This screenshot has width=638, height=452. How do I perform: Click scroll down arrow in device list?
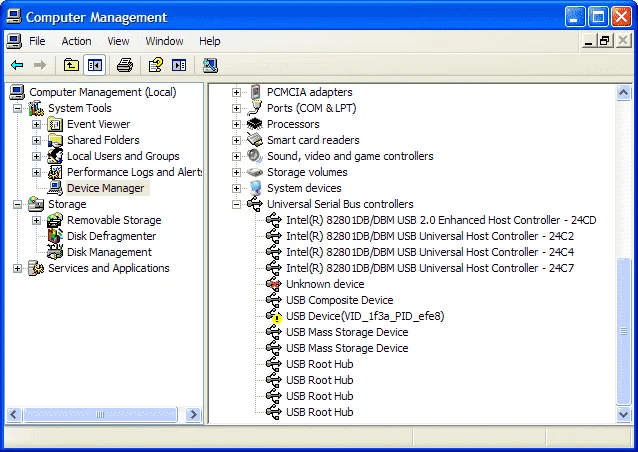coord(623,415)
